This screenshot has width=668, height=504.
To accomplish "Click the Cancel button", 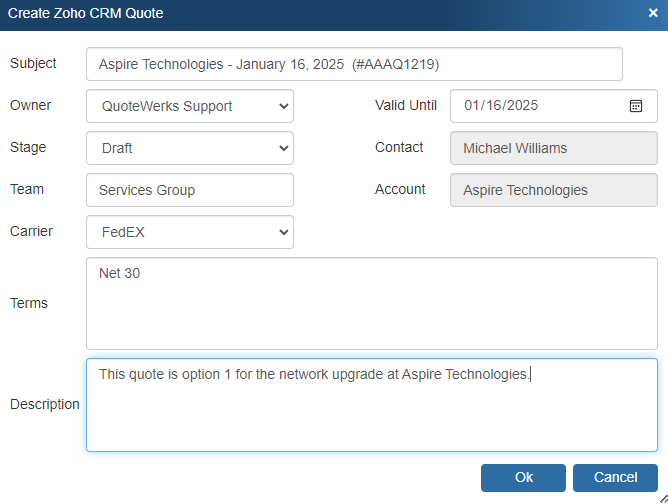I will point(615,478).
